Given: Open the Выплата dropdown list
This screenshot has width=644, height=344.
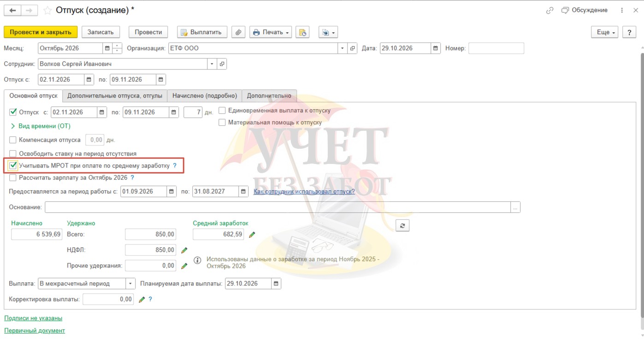Looking at the screenshot, I should click(x=130, y=284).
